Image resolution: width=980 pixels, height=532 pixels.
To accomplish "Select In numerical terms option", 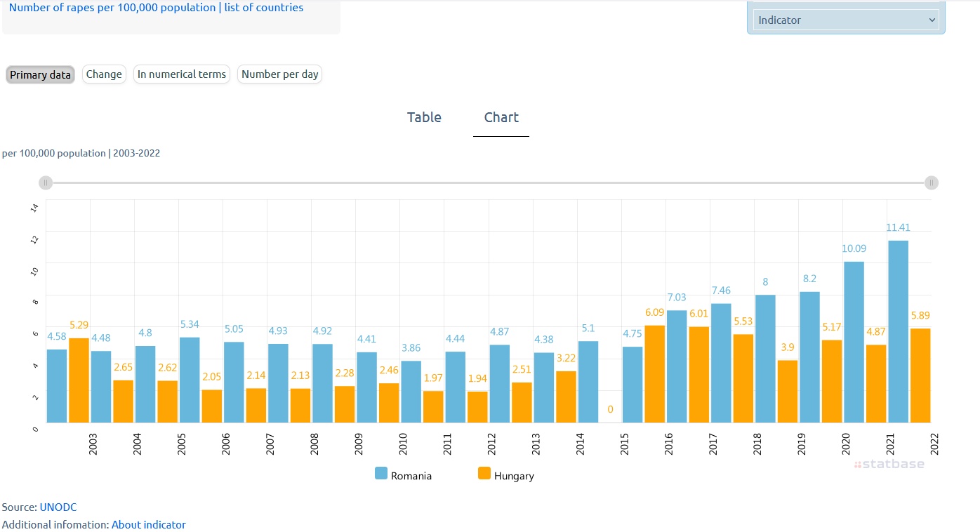I will [x=182, y=74].
